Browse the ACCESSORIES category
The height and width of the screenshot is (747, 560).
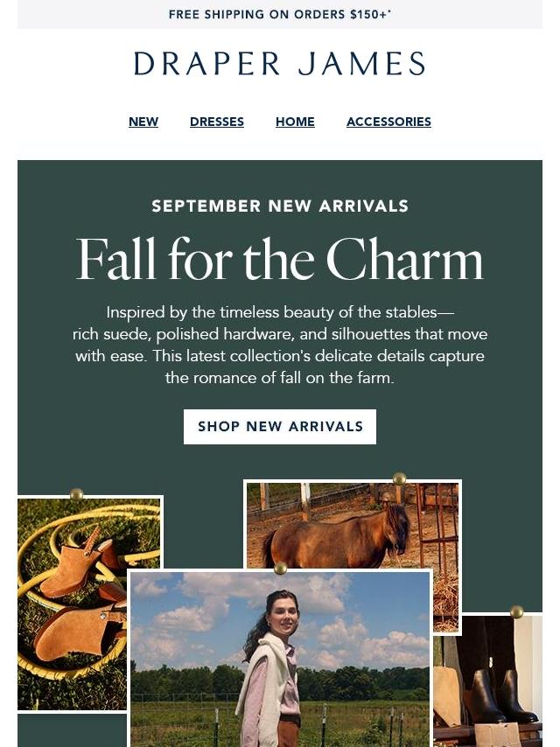388,122
